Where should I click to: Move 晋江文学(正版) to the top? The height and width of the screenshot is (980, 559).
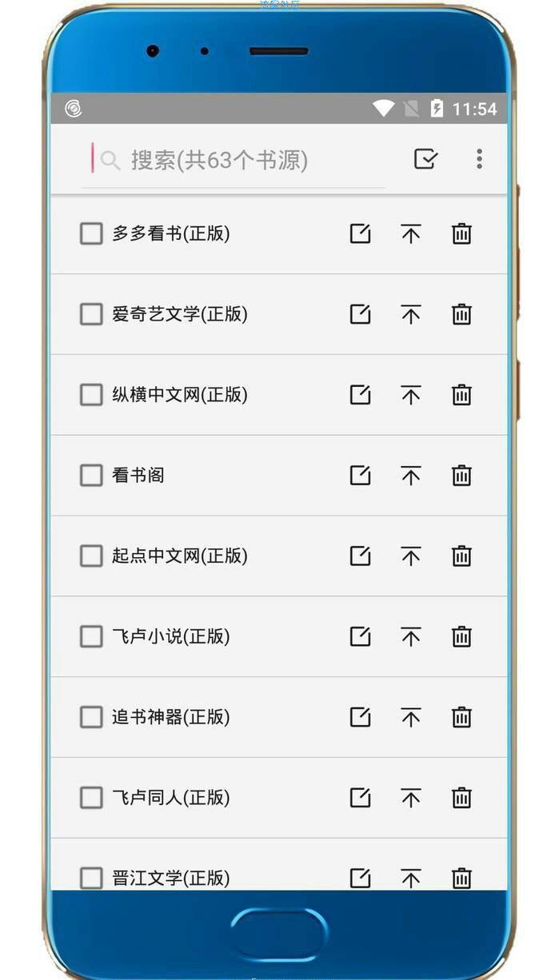411,878
